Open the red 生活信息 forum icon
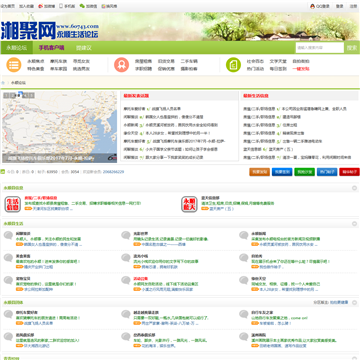360x360 pixels. point(13,204)
